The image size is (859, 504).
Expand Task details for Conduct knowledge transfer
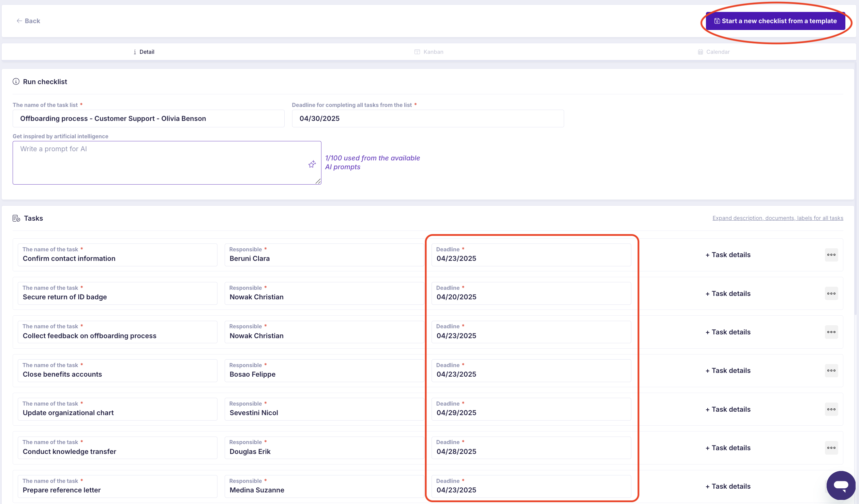pyautogui.click(x=728, y=448)
